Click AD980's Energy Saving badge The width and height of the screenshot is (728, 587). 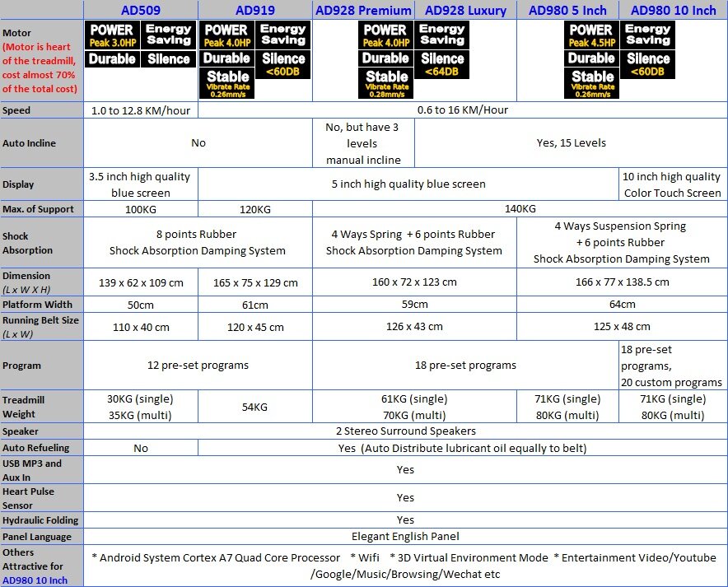[647, 35]
